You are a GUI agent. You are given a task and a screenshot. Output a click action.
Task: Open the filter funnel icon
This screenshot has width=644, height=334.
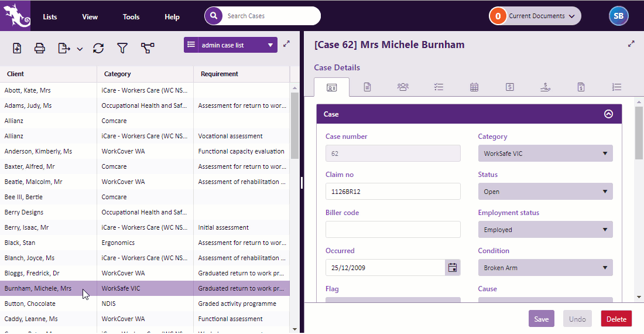pos(122,49)
